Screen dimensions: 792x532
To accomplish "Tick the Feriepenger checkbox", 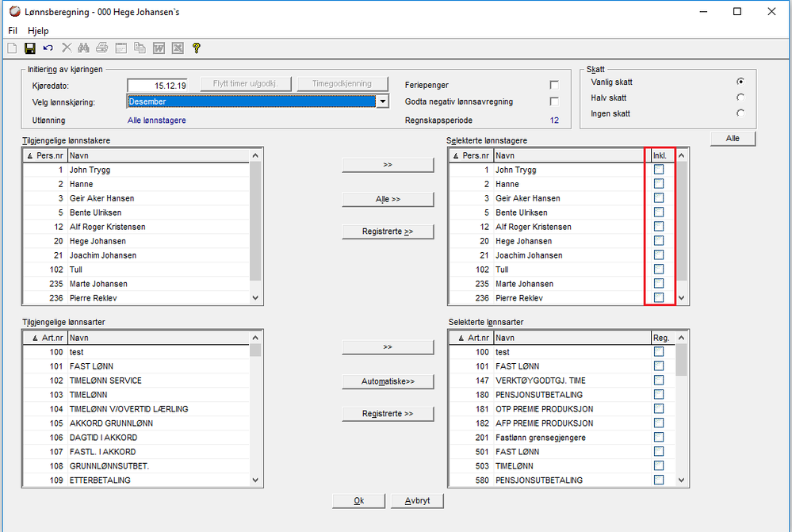I will 554,85.
